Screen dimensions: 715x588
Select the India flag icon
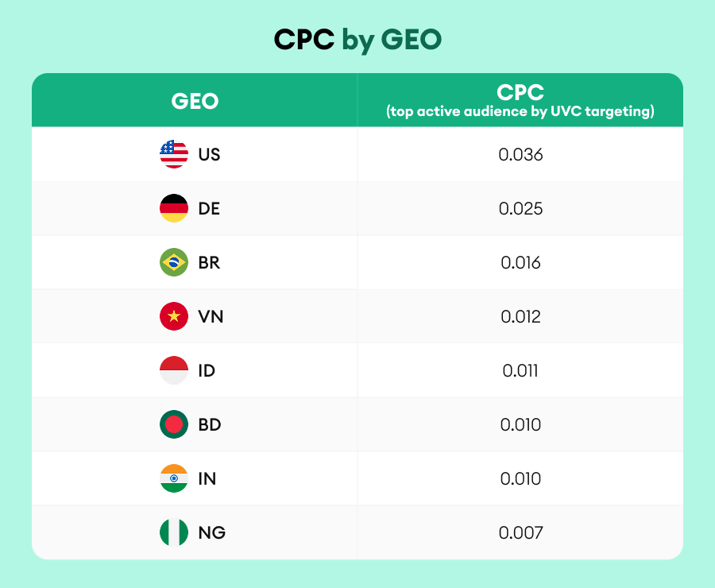pos(174,478)
